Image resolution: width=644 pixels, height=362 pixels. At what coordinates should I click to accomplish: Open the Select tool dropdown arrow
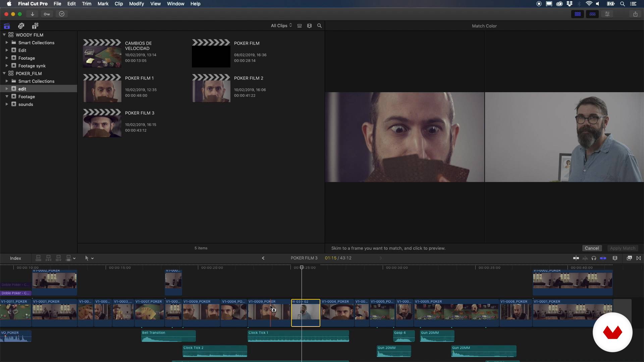pyautogui.click(x=93, y=258)
